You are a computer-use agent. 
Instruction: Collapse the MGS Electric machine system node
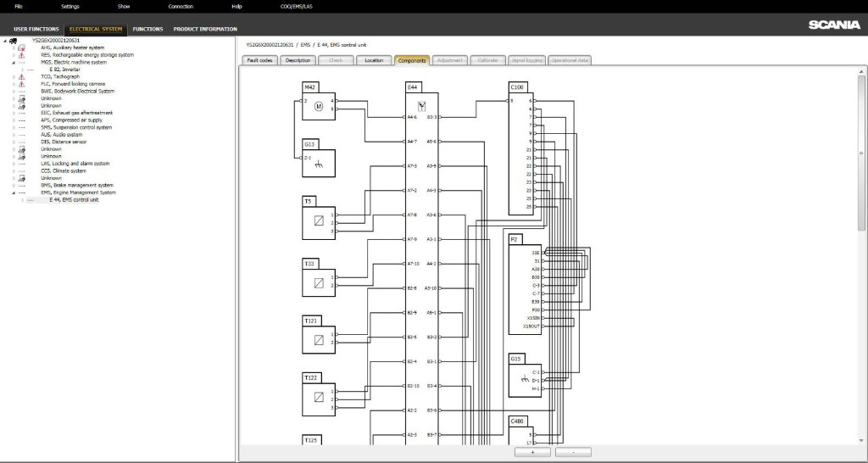14,63
